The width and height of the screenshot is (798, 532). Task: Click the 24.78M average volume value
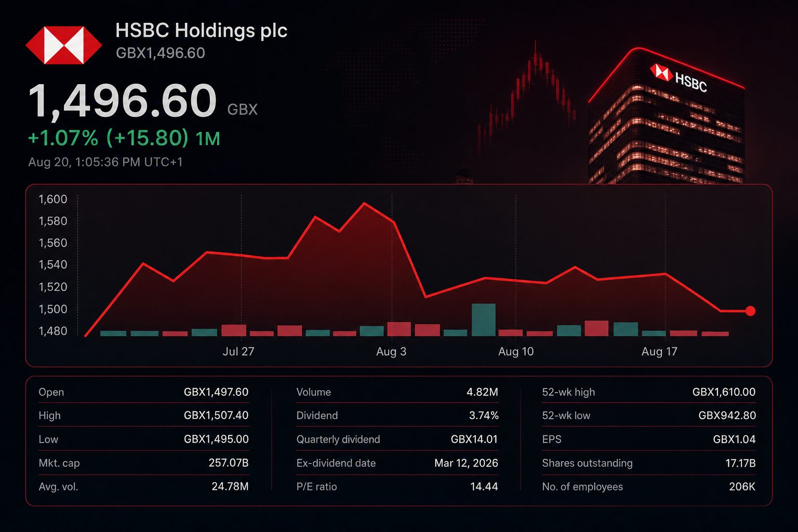[230, 487]
